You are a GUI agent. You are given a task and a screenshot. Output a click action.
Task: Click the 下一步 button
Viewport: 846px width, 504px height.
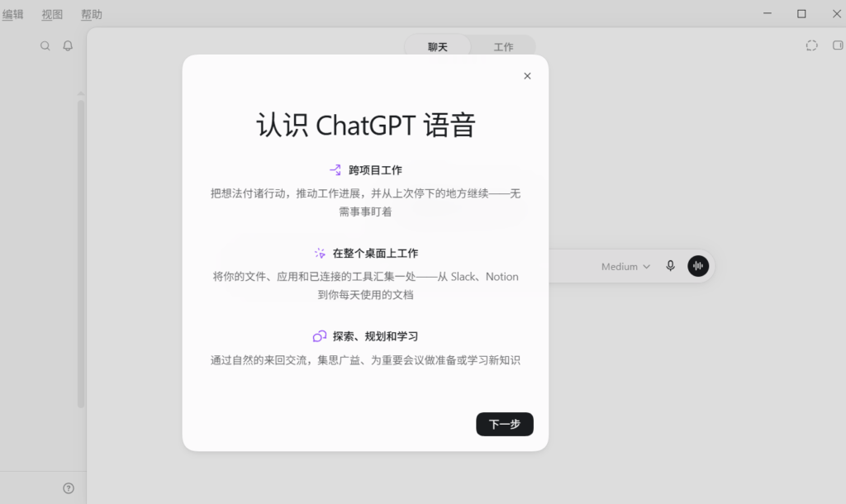click(505, 424)
